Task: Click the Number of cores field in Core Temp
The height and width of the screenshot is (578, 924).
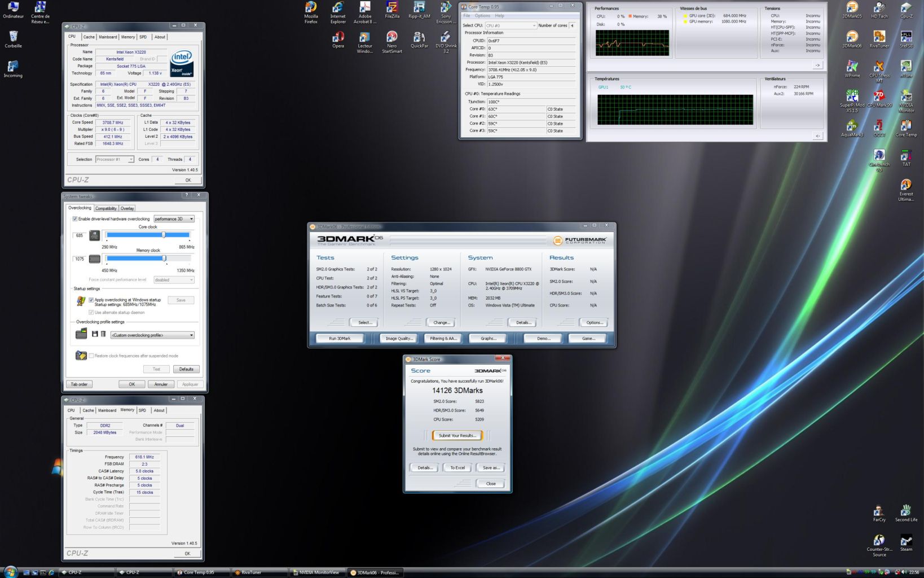Action: coord(573,25)
